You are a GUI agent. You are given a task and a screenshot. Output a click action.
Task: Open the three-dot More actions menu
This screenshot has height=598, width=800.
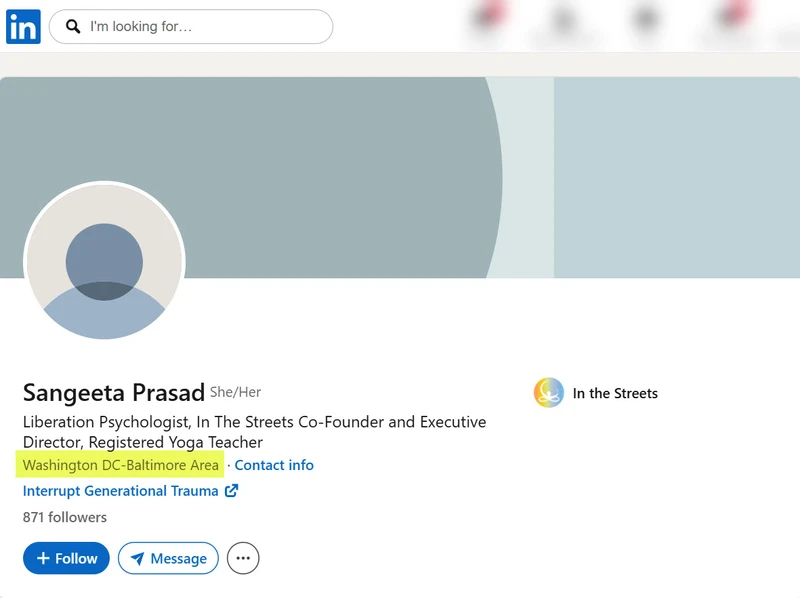pyautogui.click(x=243, y=558)
